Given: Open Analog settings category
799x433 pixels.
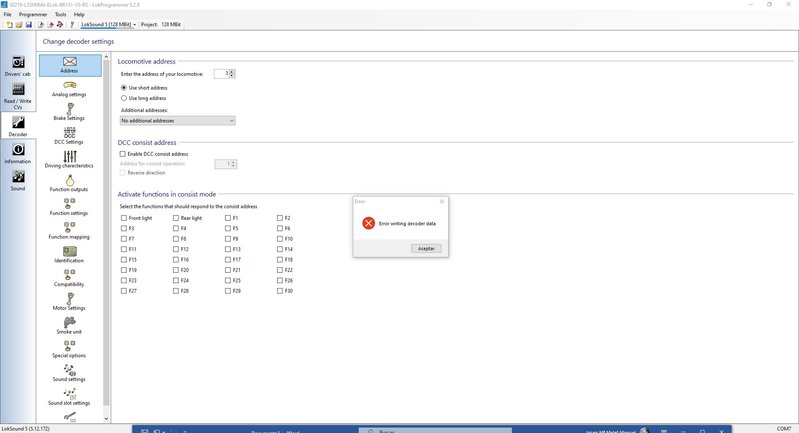Looking at the screenshot, I should pos(69,89).
